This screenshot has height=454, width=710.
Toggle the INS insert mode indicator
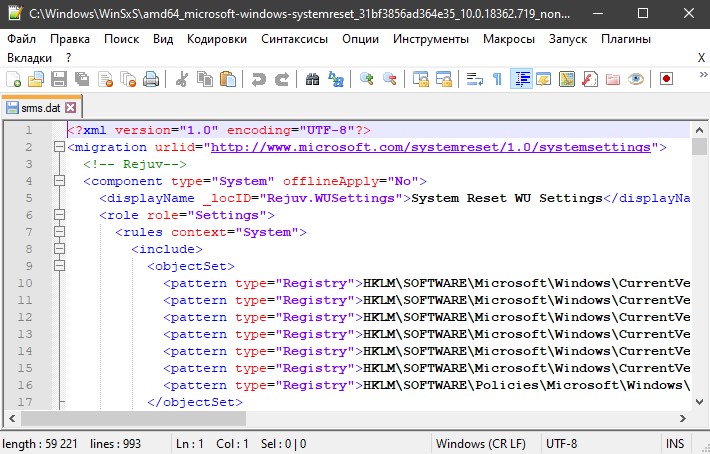pyautogui.click(x=675, y=444)
